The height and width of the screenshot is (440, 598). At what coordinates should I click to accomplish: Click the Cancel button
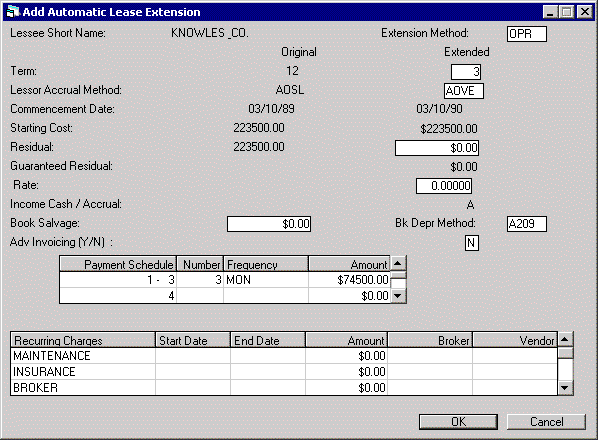[x=546, y=422]
